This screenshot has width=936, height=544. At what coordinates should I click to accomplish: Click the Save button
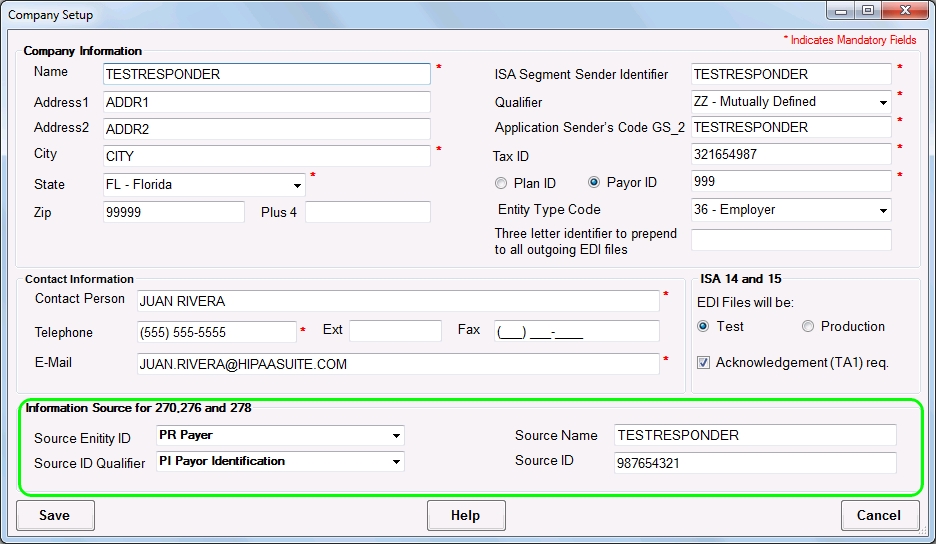tap(55, 515)
